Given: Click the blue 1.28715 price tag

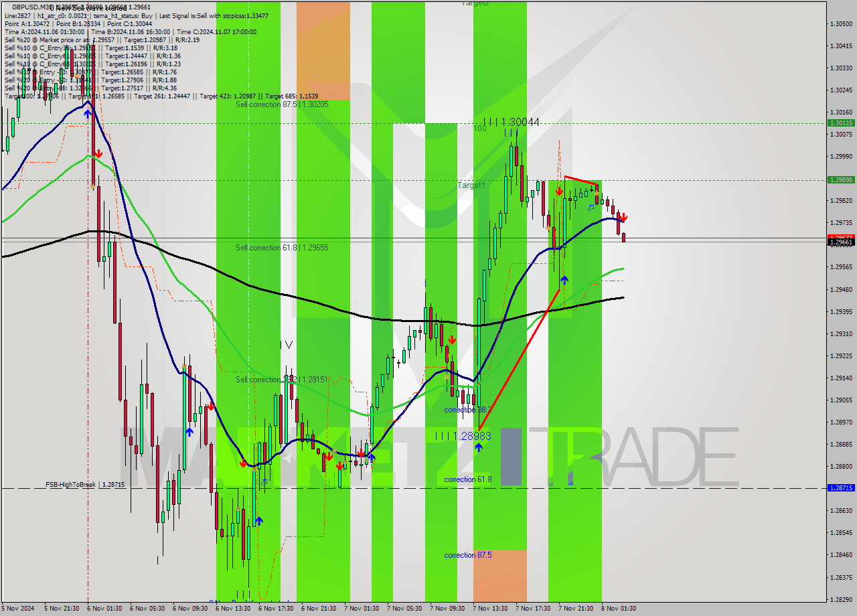Looking at the screenshot, I should tap(840, 488).
